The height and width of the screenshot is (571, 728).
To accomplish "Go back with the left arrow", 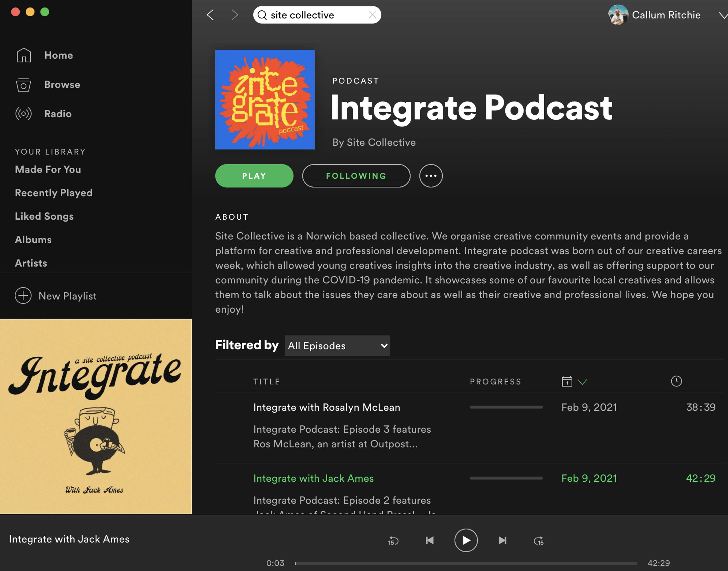I will click(210, 15).
